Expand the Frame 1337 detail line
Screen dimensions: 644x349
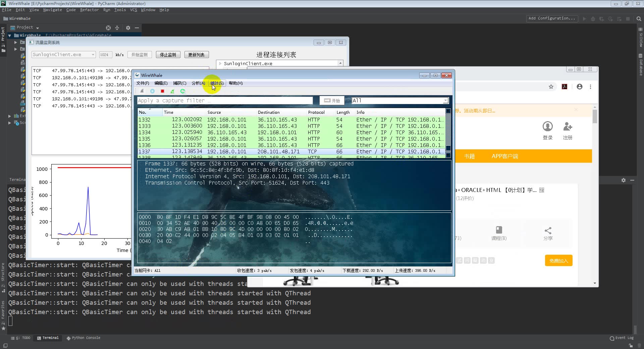click(141, 164)
